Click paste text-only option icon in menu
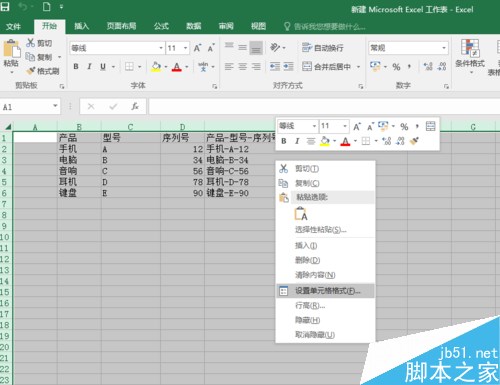The width and height of the screenshot is (500, 385). (x=301, y=213)
